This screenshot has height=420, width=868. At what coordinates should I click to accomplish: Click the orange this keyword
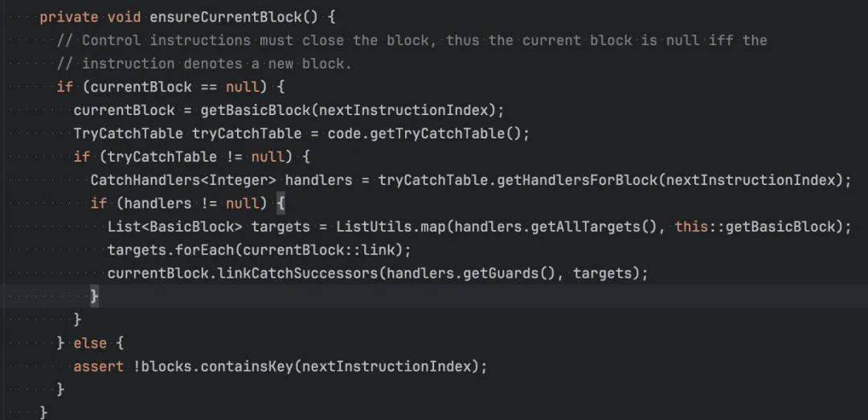coord(691,227)
